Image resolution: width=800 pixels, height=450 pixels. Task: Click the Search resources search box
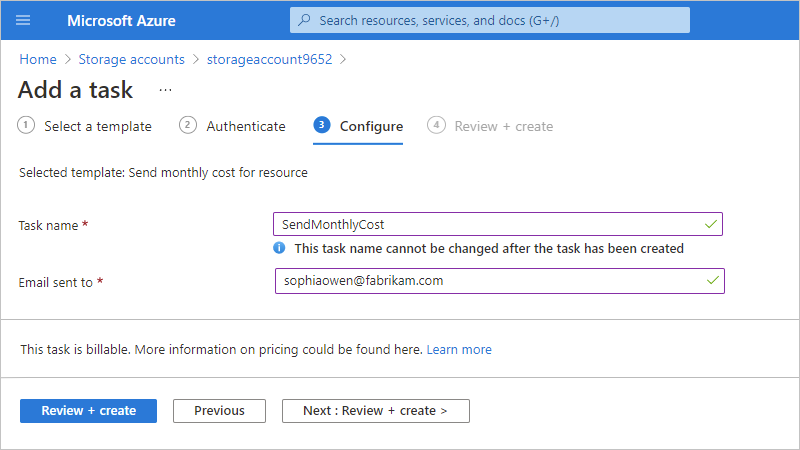[490, 20]
